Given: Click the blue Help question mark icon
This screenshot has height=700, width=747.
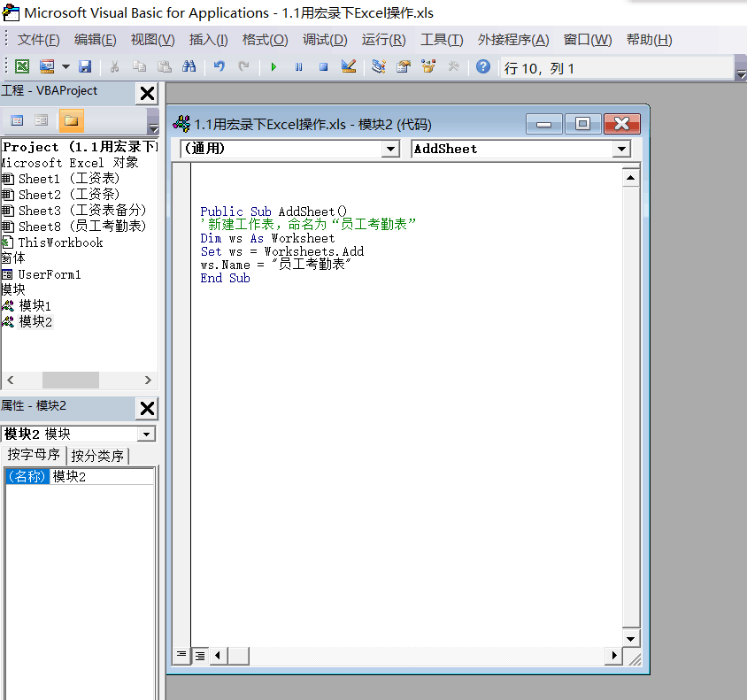Looking at the screenshot, I should click(482, 67).
